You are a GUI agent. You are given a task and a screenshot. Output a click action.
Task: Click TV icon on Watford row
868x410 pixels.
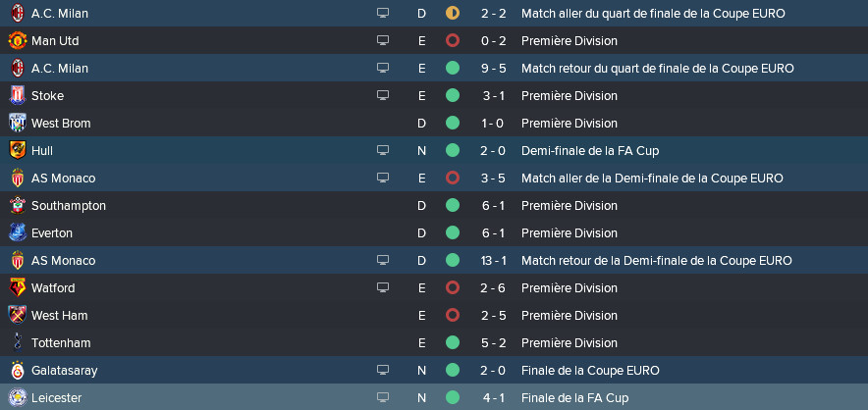383,287
